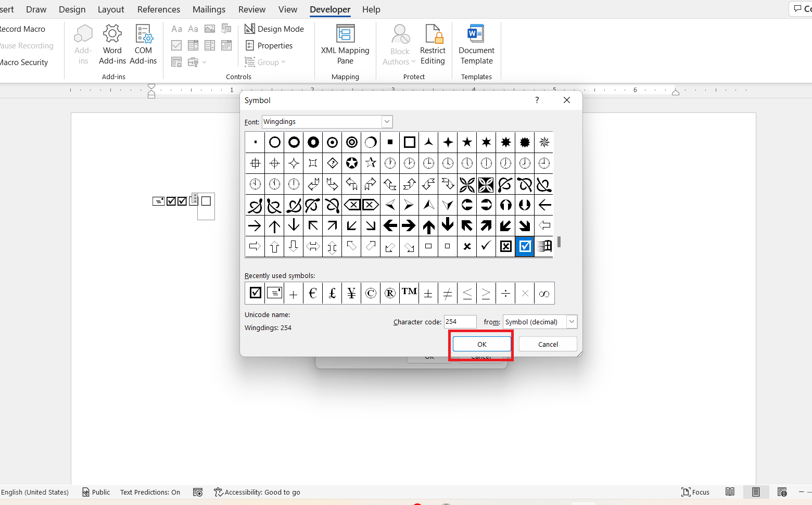The height and width of the screenshot is (505, 812).
Task: Switch to the References tab
Action: pos(159,9)
